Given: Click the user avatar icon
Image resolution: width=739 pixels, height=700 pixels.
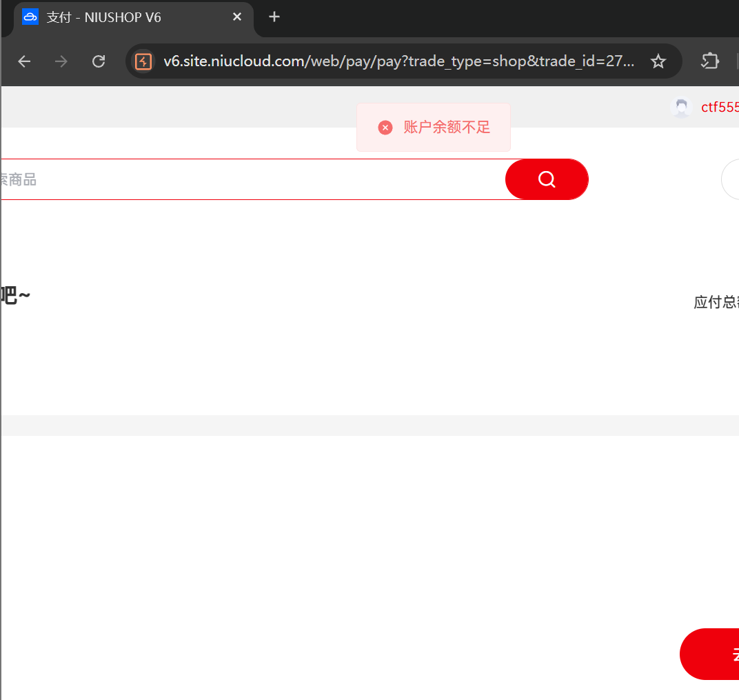Looking at the screenshot, I should point(681,108).
